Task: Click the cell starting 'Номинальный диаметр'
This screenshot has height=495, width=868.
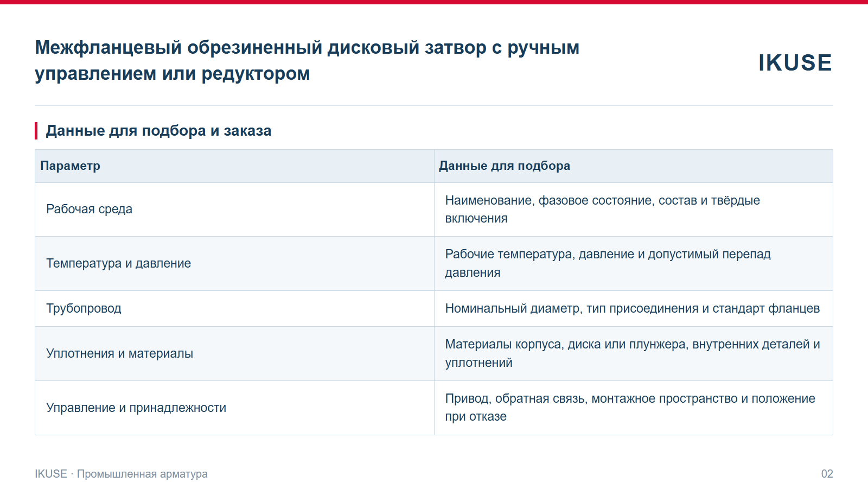Action: tap(634, 309)
